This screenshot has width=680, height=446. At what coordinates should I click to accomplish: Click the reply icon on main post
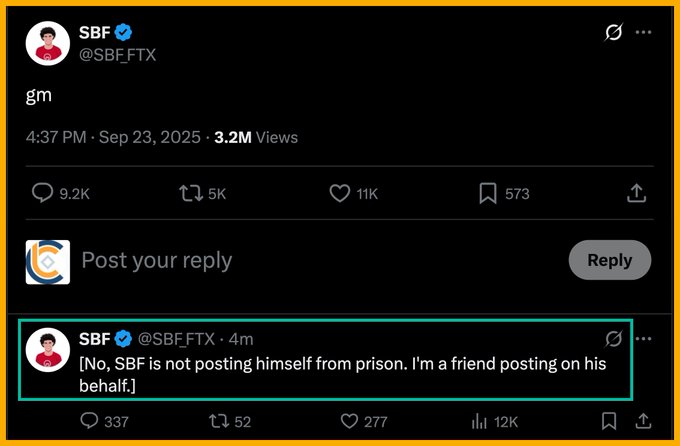42,194
